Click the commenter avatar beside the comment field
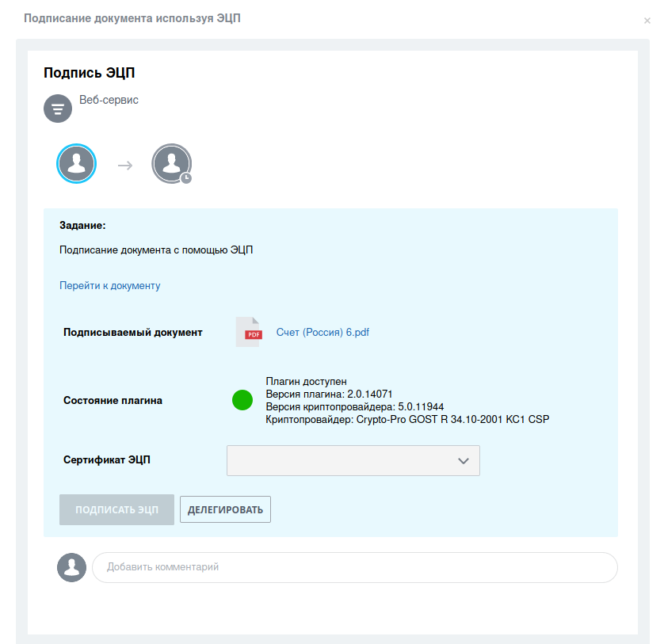 click(71, 567)
